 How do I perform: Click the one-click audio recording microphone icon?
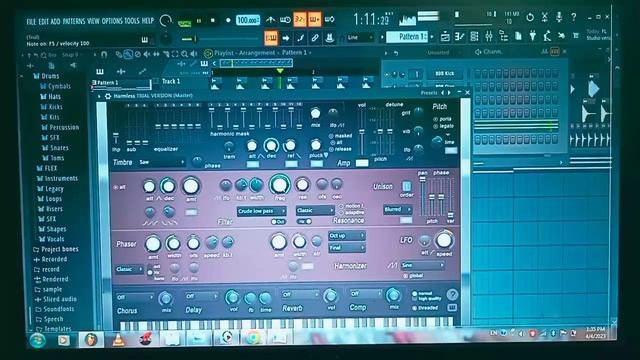(x=559, y=17)
